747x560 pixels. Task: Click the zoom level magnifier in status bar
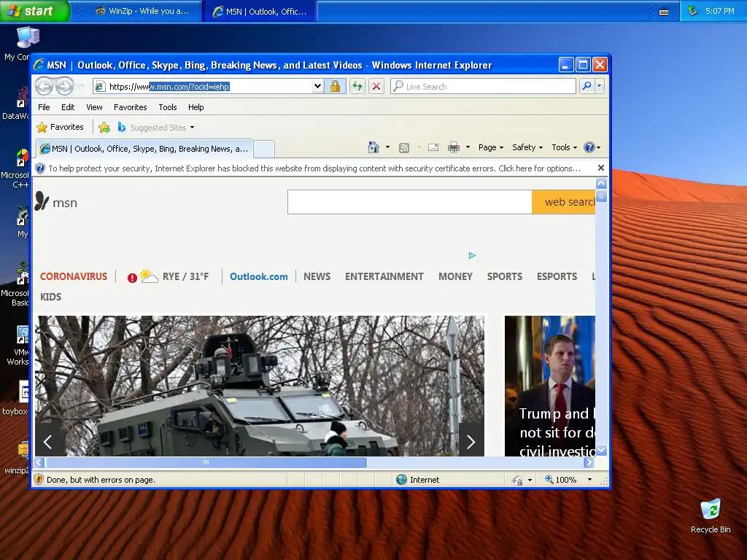pos(549,480)
